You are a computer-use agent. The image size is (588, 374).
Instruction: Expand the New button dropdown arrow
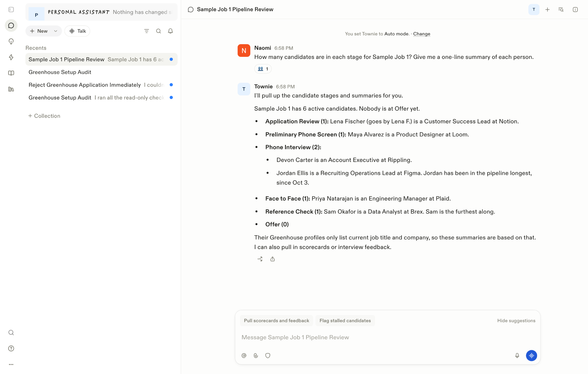click(56, 31)
